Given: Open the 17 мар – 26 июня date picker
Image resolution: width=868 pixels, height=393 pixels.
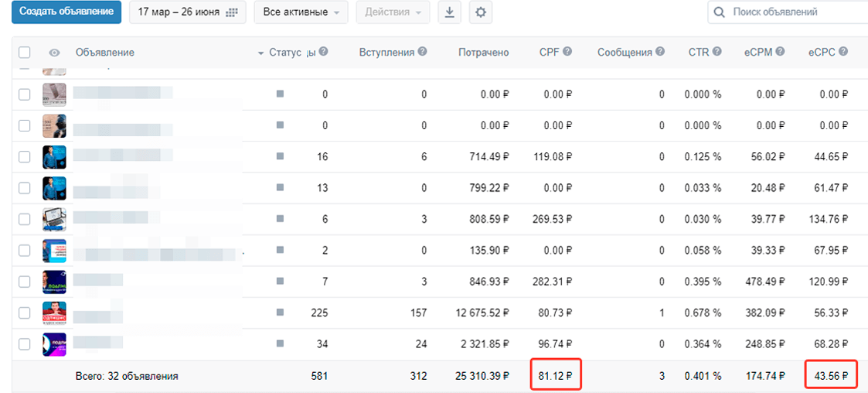Looking at the screenshot, I should tap(187, 12).
